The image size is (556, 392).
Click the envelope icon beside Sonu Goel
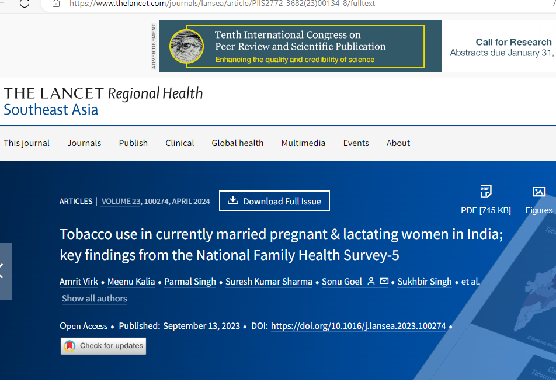[x=384, y=281]
